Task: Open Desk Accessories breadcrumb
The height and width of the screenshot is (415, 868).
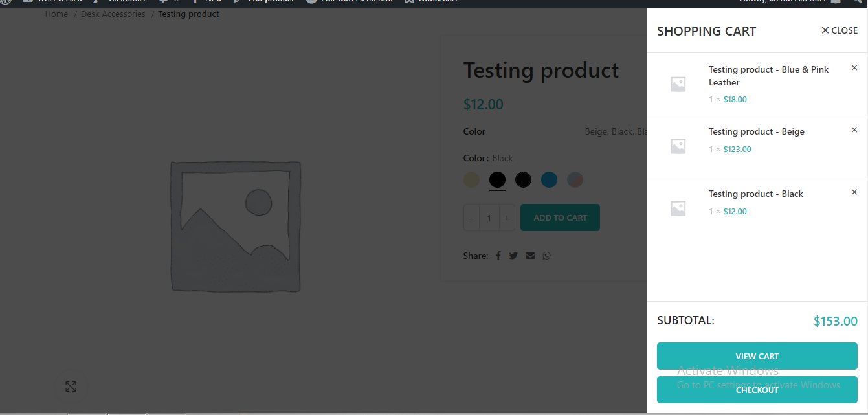Action: [113, 14]
